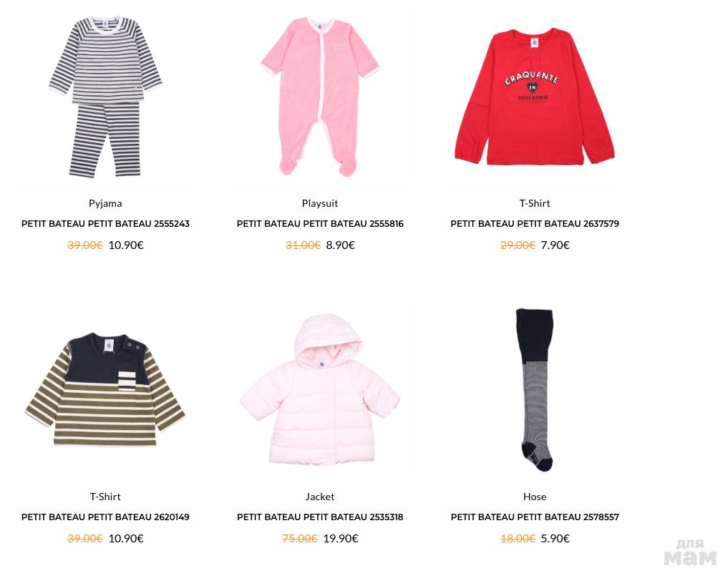Open product PETIT BATEAU 2555243 title

pos(105,224)
